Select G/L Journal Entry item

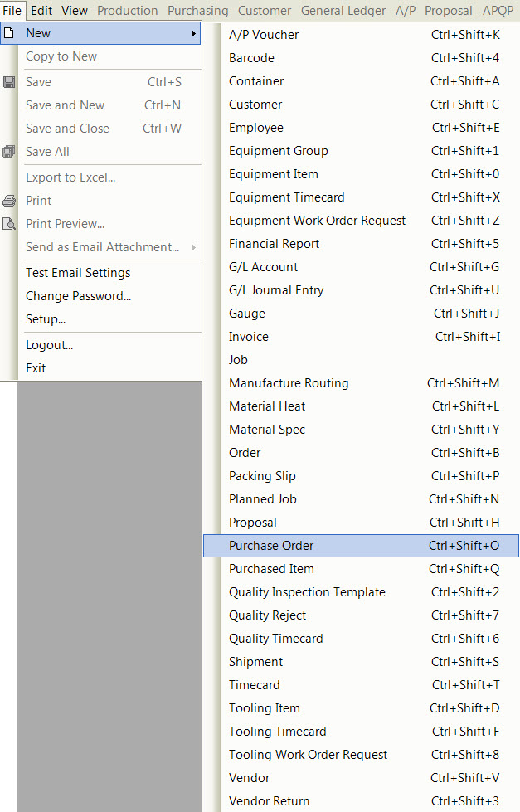pyautogui.click(x=276, y=290)
